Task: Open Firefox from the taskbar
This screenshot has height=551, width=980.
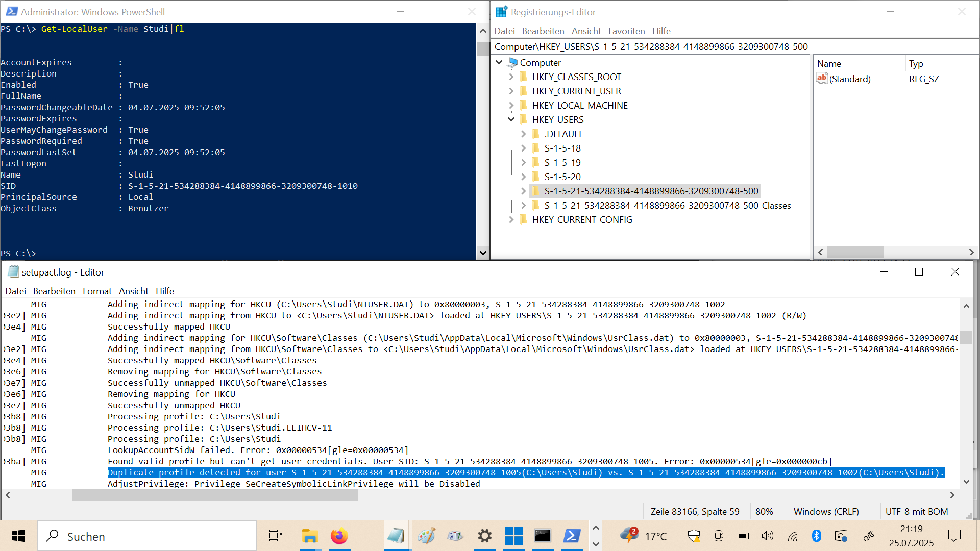Action: 339,536
